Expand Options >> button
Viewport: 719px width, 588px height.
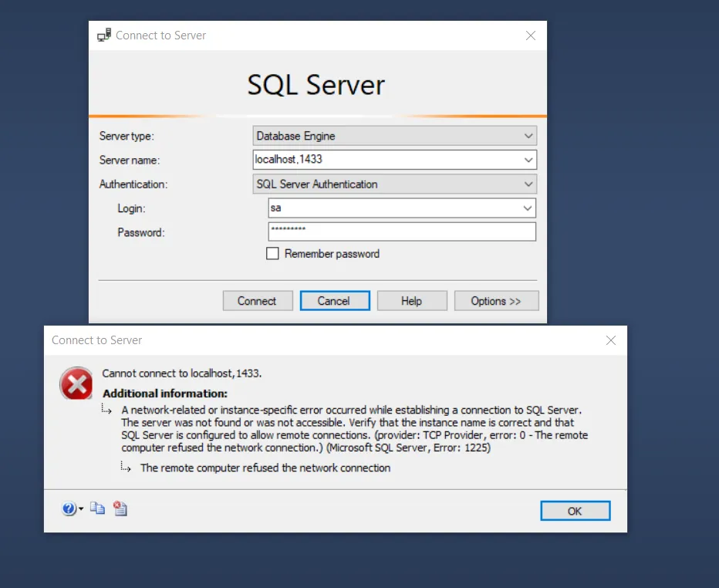coord(496,301)
